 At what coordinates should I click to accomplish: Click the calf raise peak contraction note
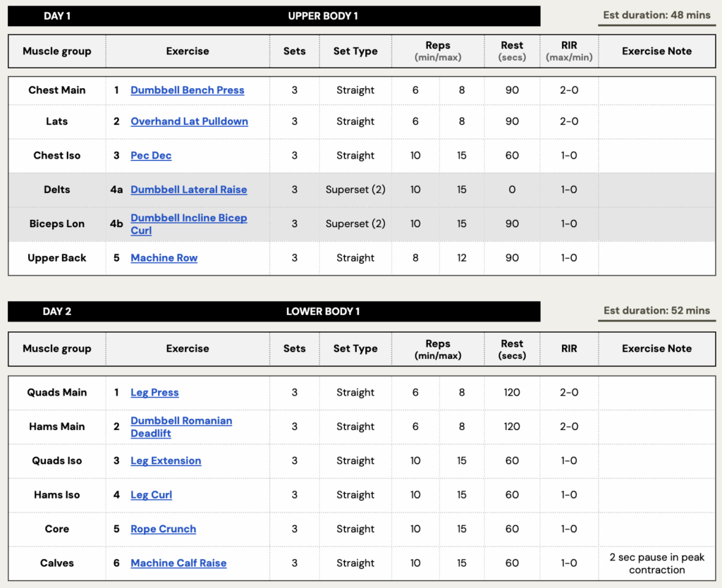tap(656, 563)
